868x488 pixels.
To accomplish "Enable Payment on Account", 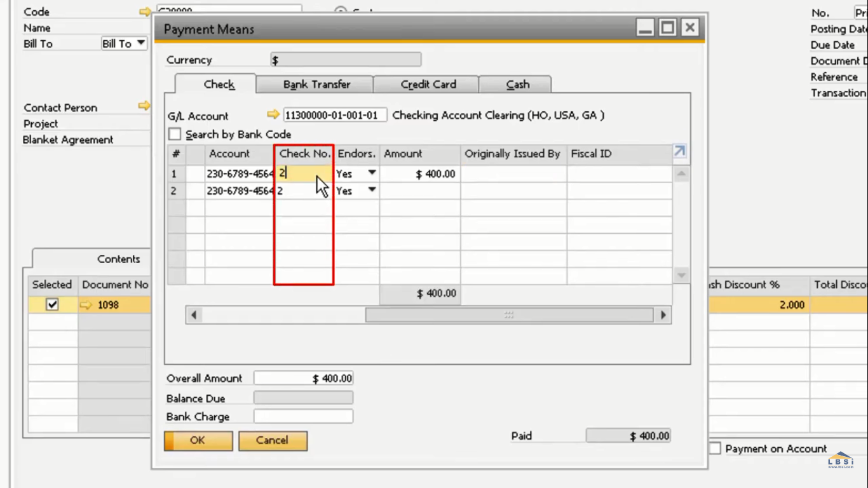I will (x=714, y=448).
